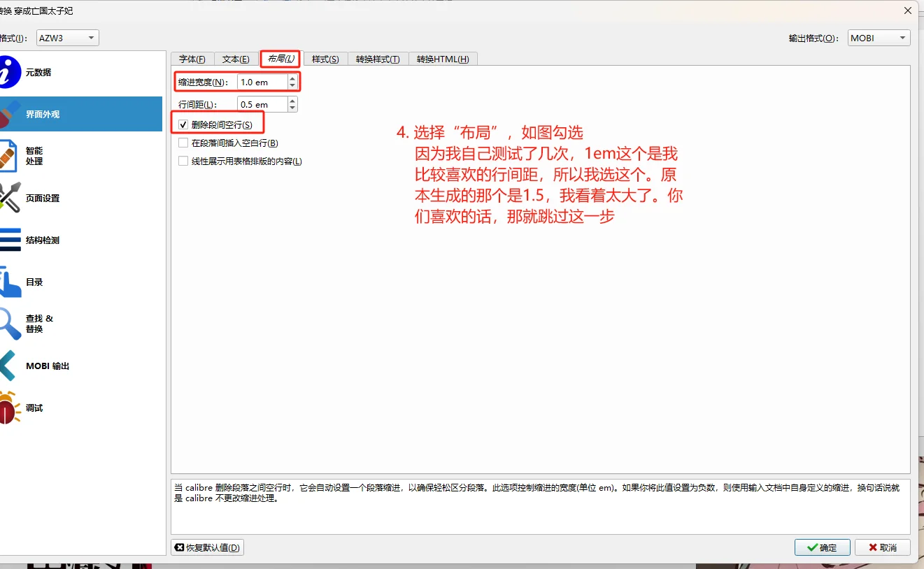Viewport: 924px width, 569px height.
Task: Open the 智能处理 document icon
Action: (x=8, y=156)
